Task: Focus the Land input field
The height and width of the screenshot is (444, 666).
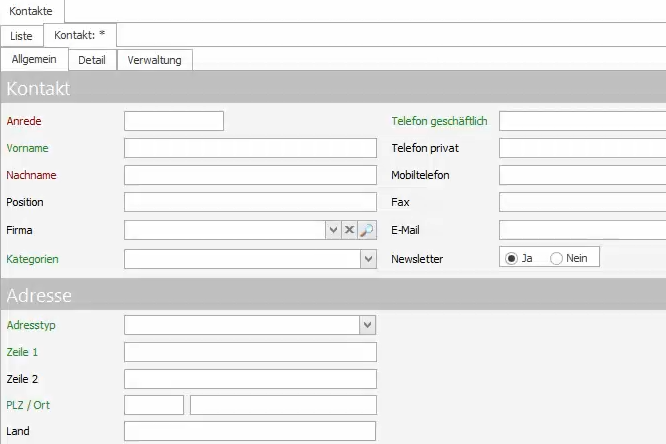Action: tap(250, 431)
